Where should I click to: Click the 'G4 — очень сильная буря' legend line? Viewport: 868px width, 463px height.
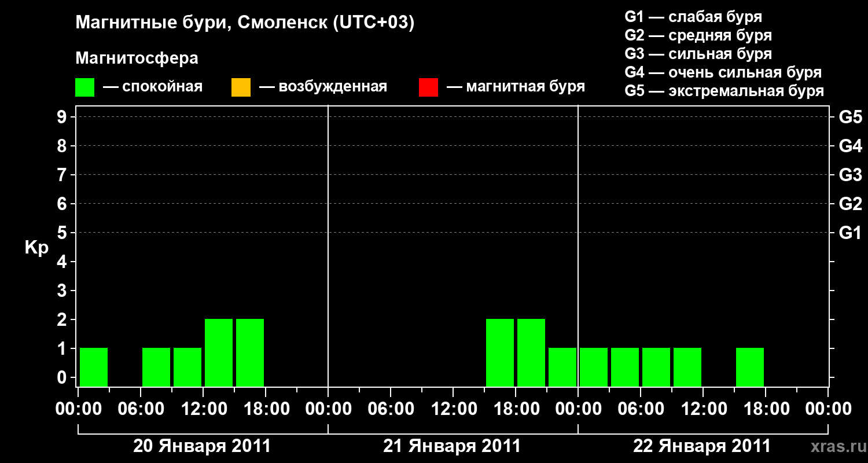click(723, 72)
